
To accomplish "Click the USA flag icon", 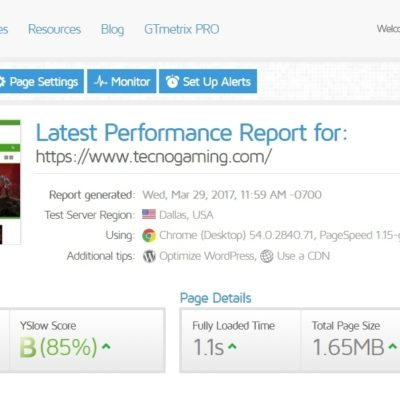I will 149,214.
